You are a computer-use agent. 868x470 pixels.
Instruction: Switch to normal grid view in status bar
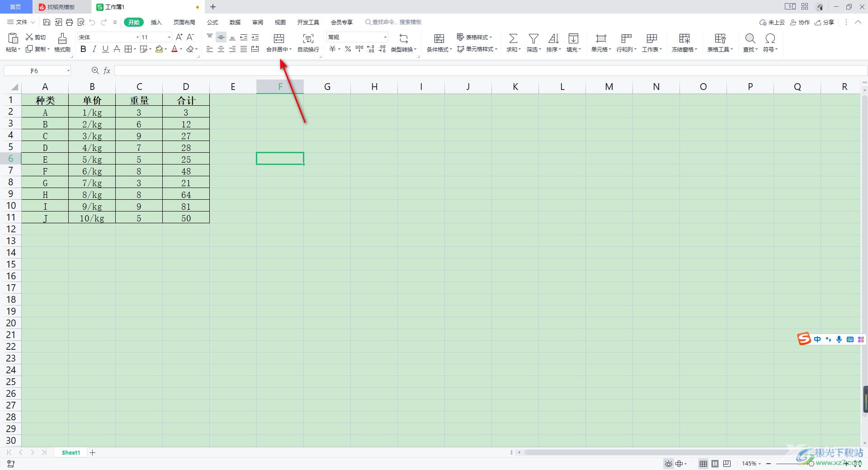click(703, 464)
